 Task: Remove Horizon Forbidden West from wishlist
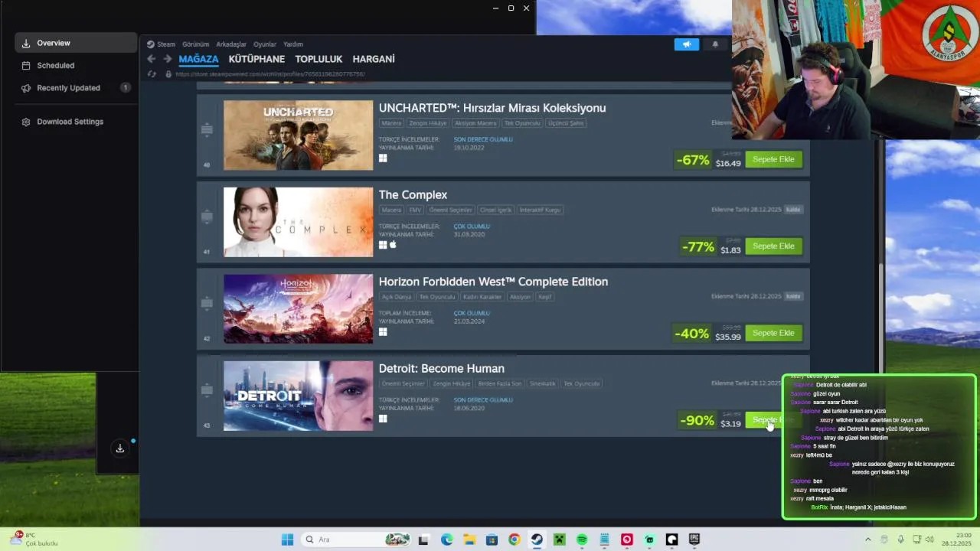[x=793, y=296]
